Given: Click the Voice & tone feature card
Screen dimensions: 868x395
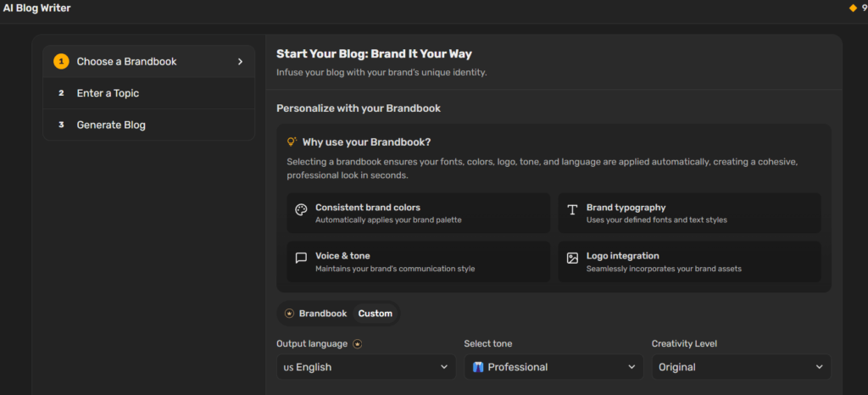Looking at the screenshot, I should [x=419, y=262].
